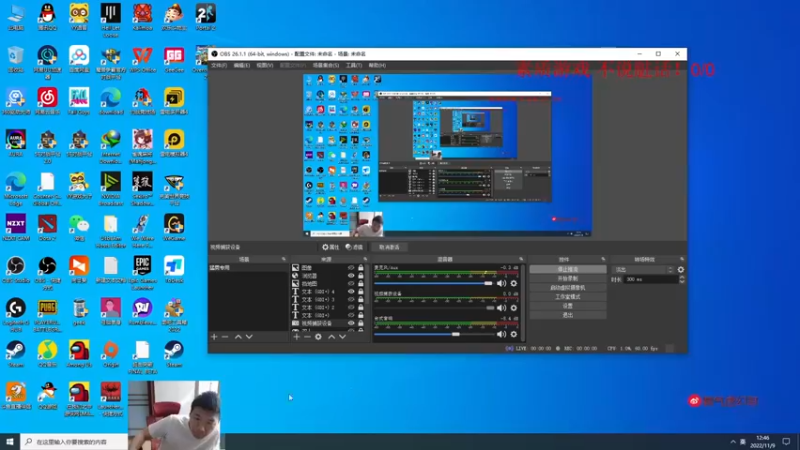
Task: Open Epic Games Launcher desktop icon
Action: pyautogui.click(x=142, y=273)
